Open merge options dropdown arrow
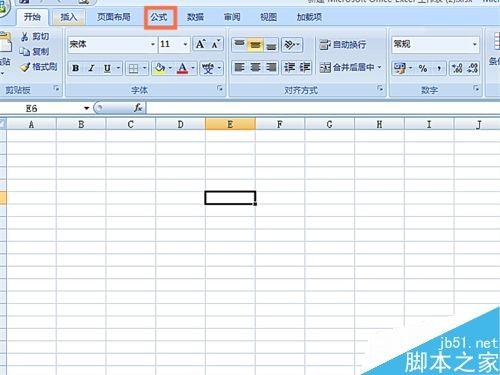500x375 pixels. (x=379, y=68)
